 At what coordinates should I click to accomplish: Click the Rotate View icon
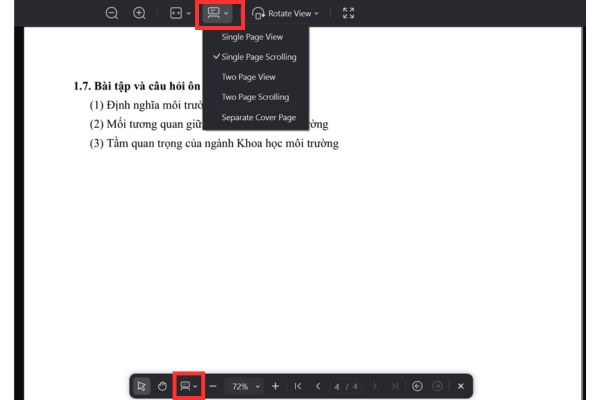pos(258,13)
